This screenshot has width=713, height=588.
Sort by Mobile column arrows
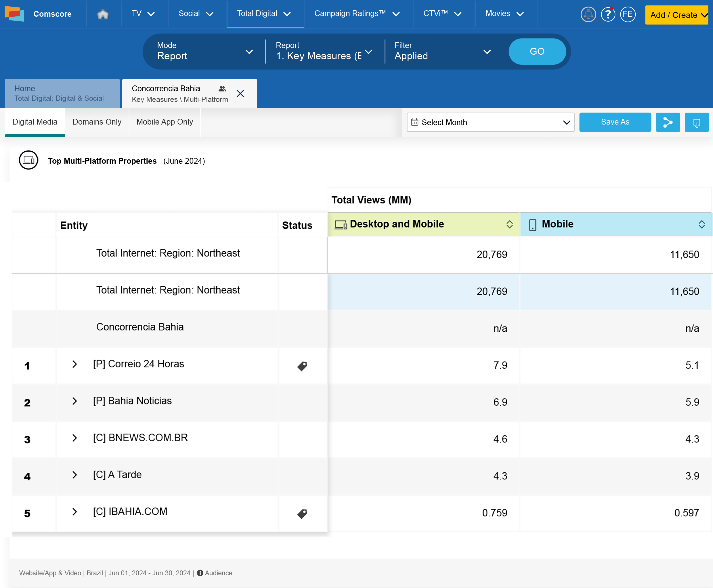pos(701,224)
